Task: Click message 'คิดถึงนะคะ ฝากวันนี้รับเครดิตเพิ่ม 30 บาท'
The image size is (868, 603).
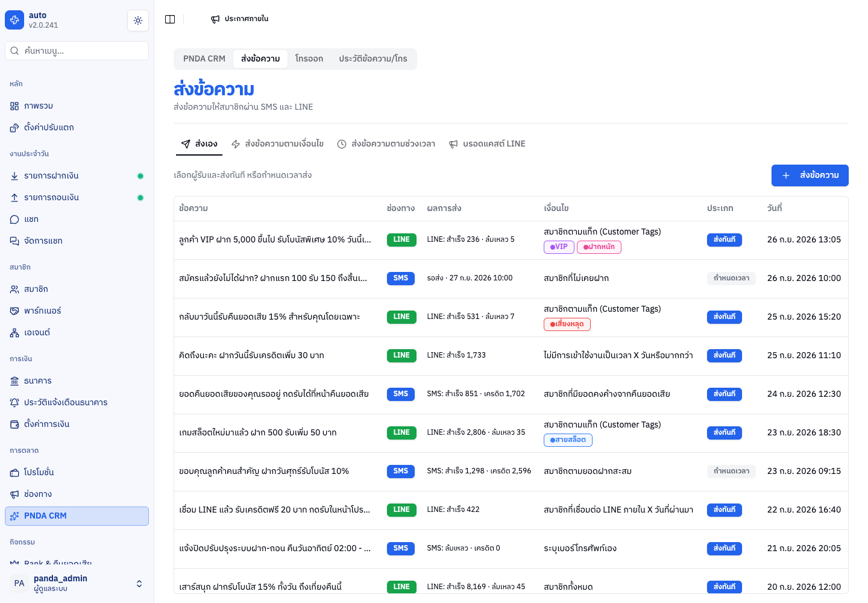Action: [251, 356]
